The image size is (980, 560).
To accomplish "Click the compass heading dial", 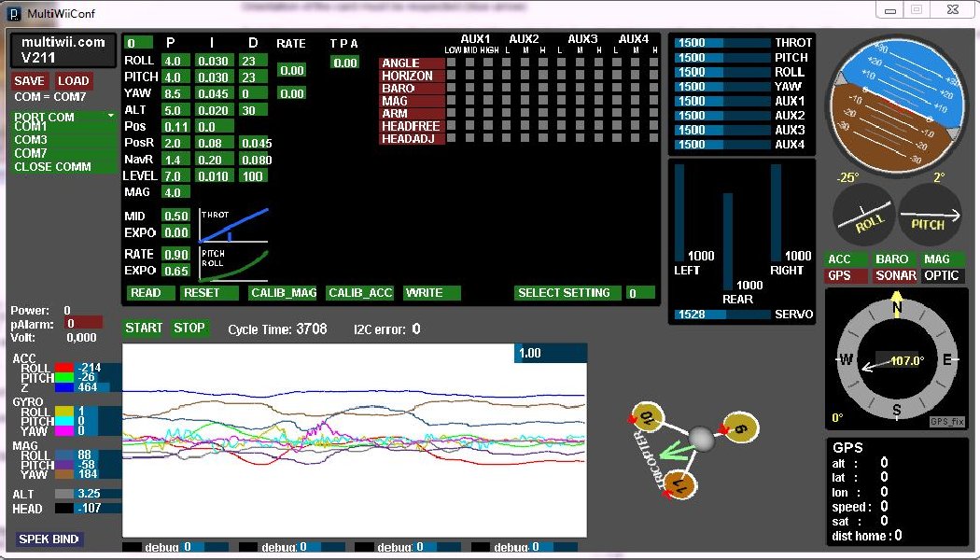I will pos(897,360).
